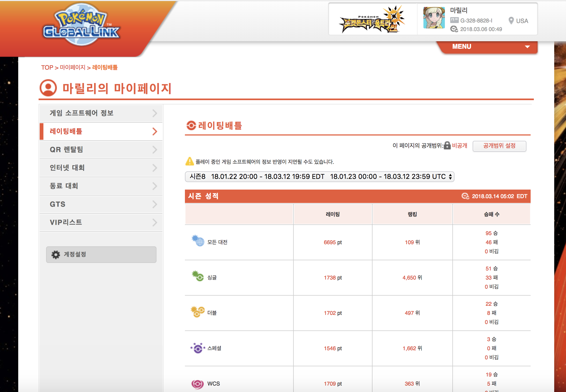Click the 1709 pt WCS rating

[333, 384]
